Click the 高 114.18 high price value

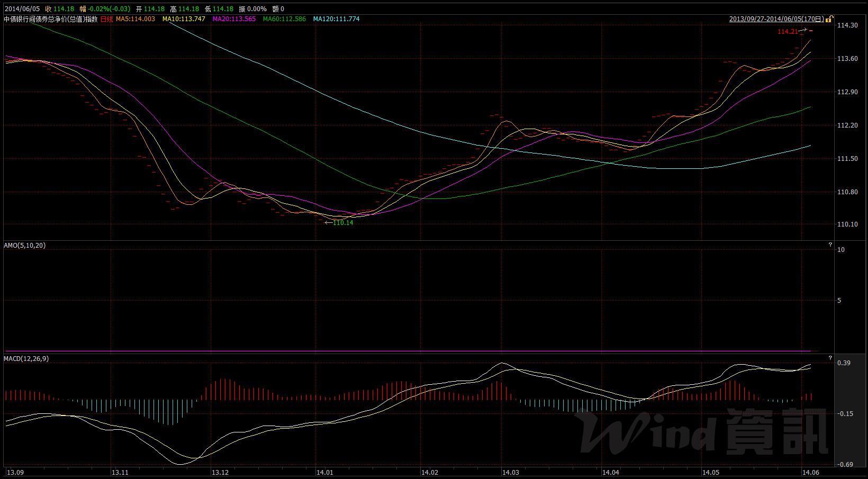click(184, 9)
